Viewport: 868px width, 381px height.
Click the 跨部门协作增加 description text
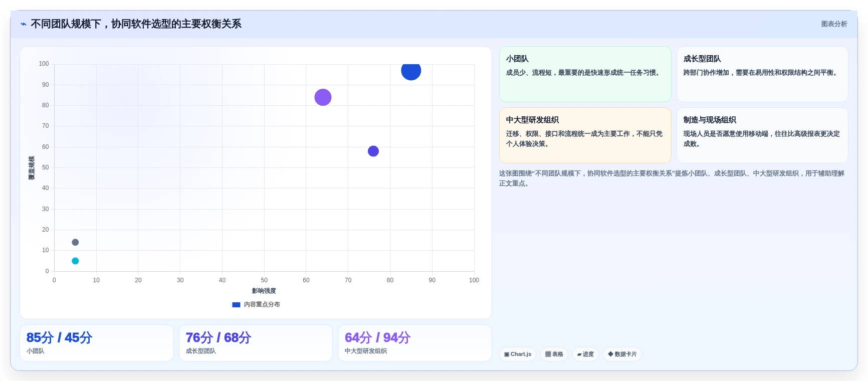click(x=762, y=73)
